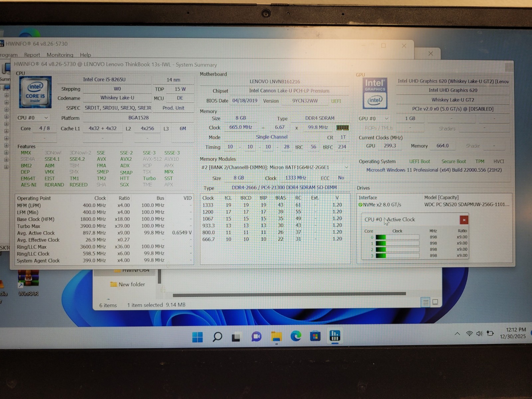Click the Ring/LLC Max row
This screenshot has width=532, height=399.
pyautogui.click(x=104, y=247)
